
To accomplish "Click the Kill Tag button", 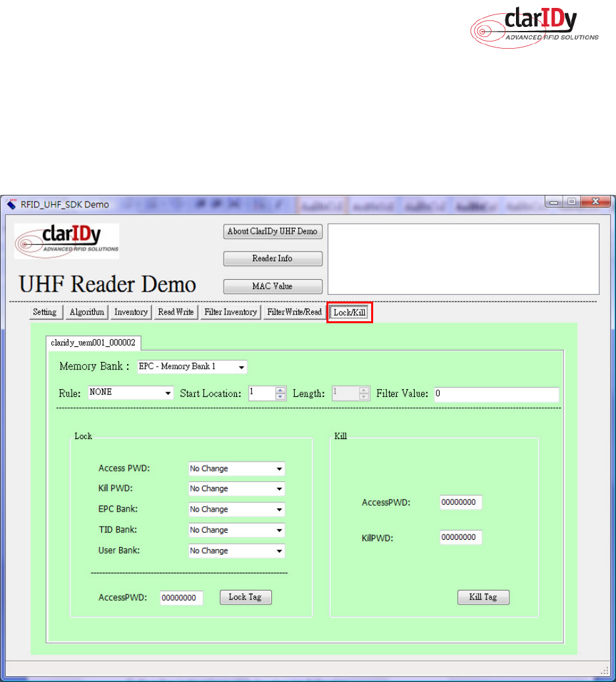I will tap(483, 597).
